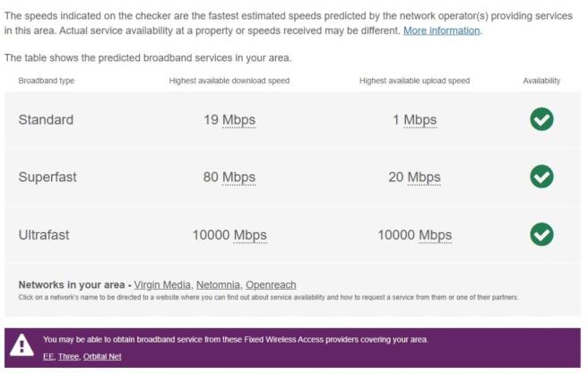Open the Virgin Media network link
The width and height of the screenshot is (588, 374).
click(x=161, y=284)
